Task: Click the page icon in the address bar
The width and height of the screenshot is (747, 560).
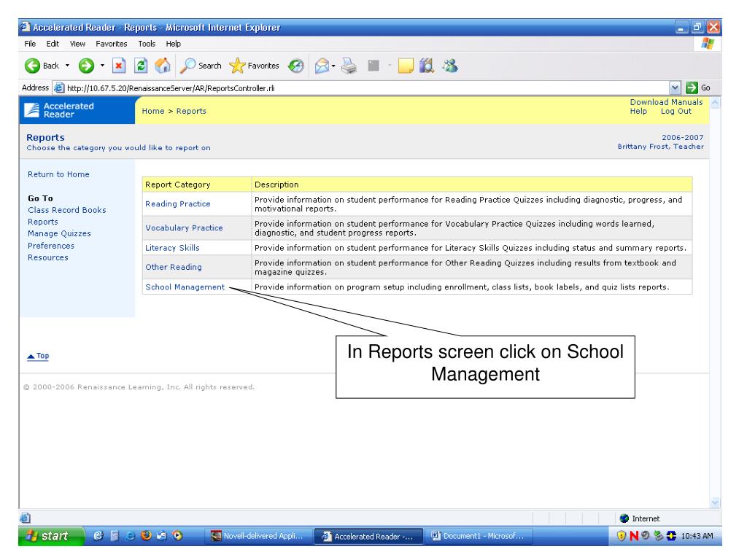Action: (x=59, y=87)
